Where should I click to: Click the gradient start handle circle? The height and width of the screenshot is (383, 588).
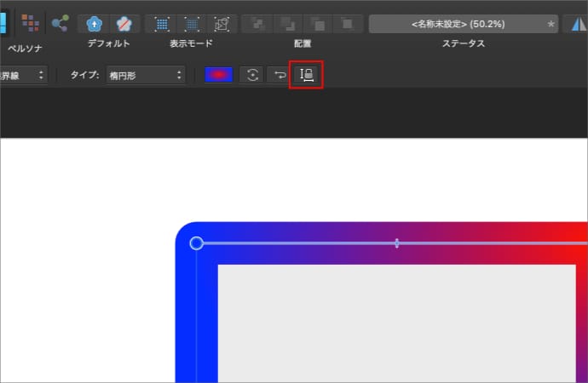[196, 243]
